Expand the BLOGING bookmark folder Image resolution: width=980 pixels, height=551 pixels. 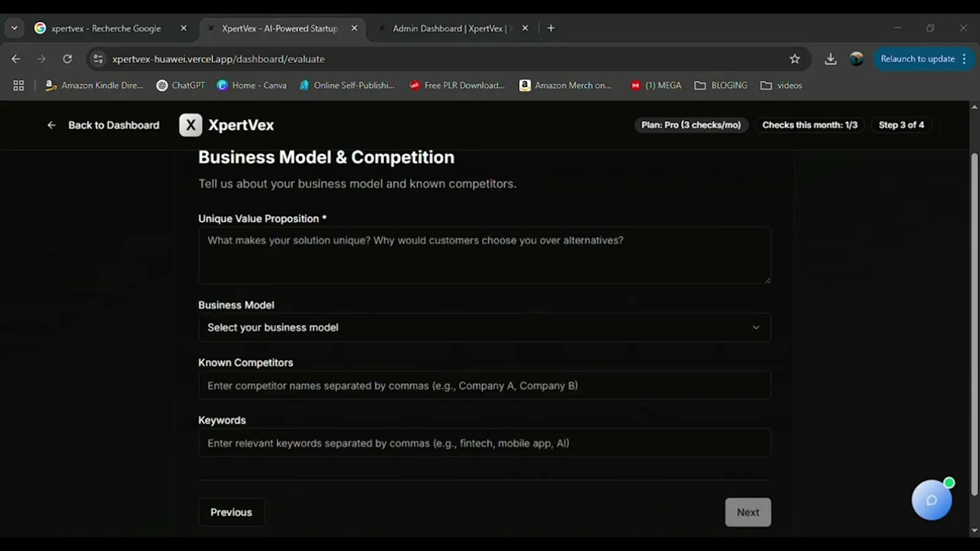coord(721,85)
